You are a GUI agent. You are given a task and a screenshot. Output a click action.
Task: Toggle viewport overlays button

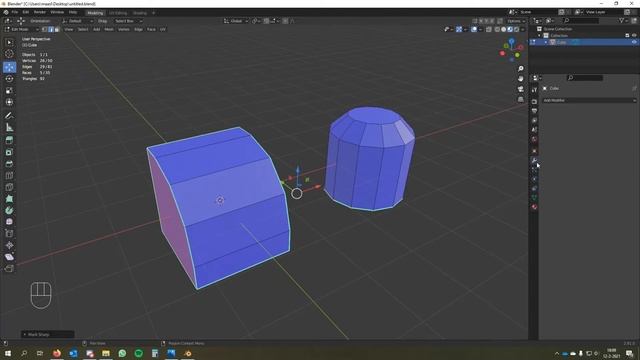click(474, 29)
